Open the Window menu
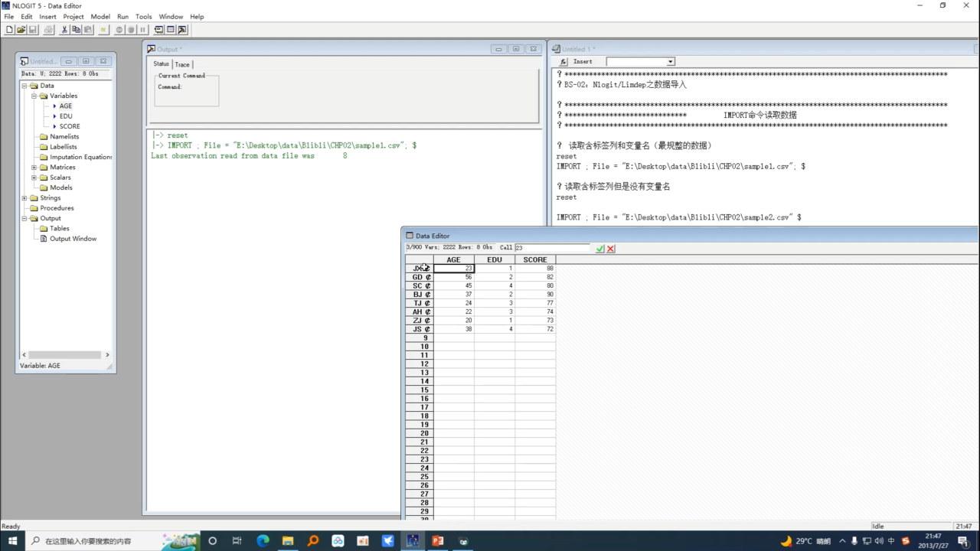Image resolution: width=980 pixels, height=551 pixels. coord(171,16)
